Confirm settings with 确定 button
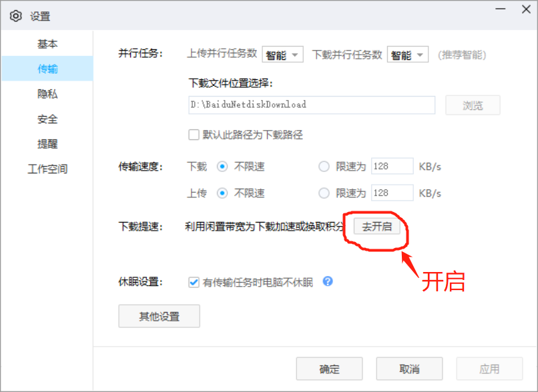Viewport: 538px width, 392px height. pos(329,369)
